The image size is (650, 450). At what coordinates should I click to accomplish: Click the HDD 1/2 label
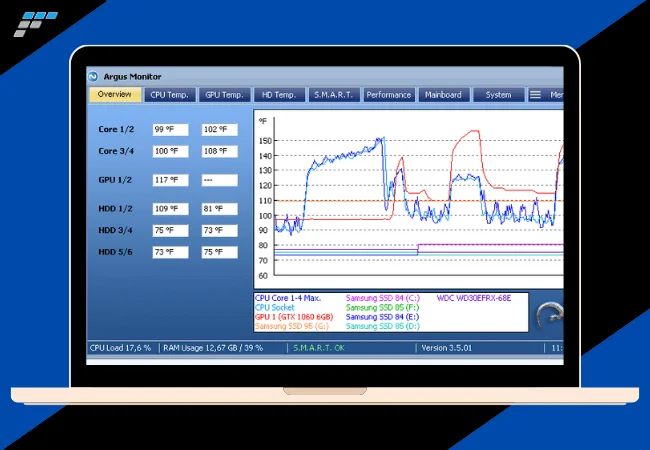pyautogui.click(x=115, y=208)
